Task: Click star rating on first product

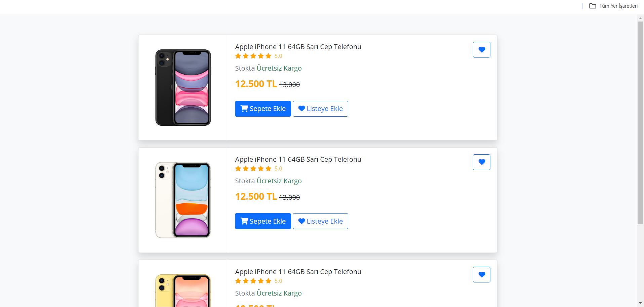Action: (253, 56)
